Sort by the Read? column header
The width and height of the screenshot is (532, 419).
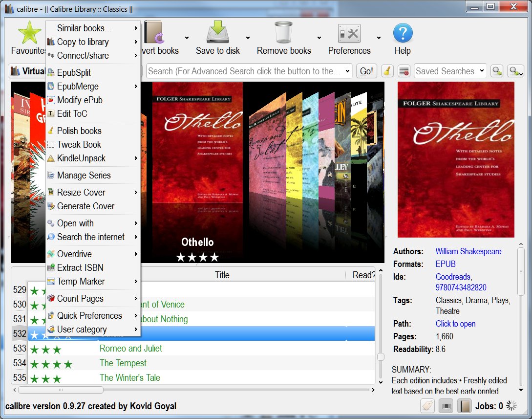[x=362, y=275]
